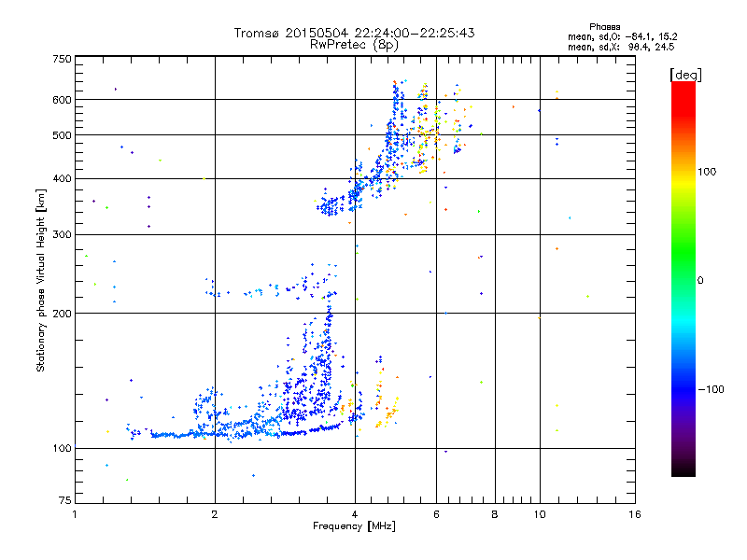Click the rainbow phase colorbar

pyautogui.click(x=684, y=279)
